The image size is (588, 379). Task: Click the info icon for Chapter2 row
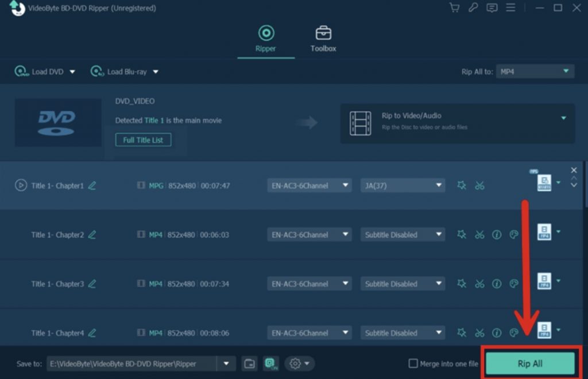click(x=497, y=235)
